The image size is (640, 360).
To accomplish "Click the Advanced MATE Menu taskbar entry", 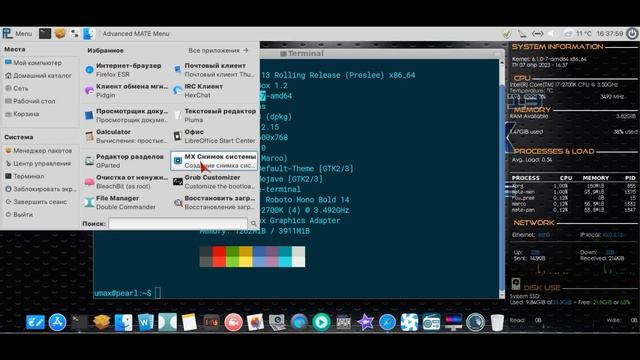I will pos(136,33).
